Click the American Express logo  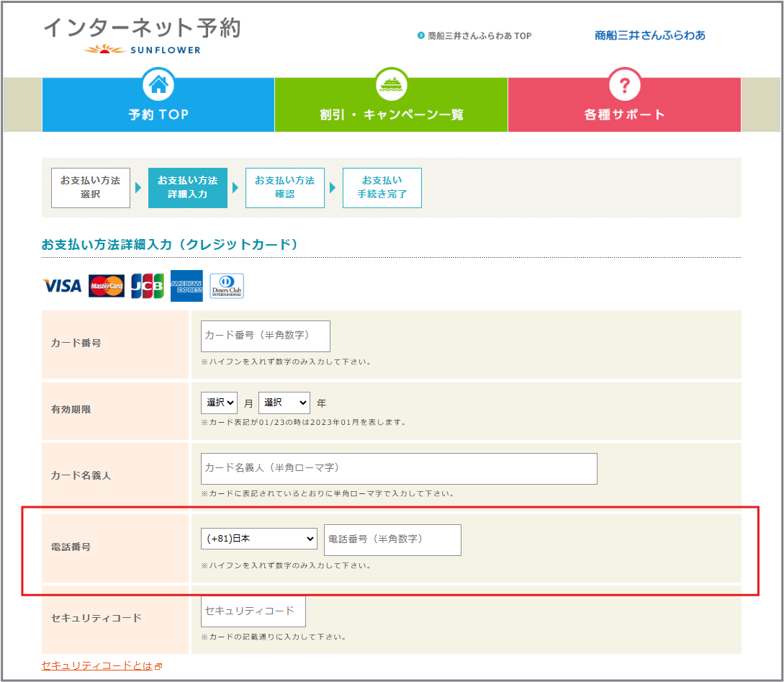click(x=186, y=286)
